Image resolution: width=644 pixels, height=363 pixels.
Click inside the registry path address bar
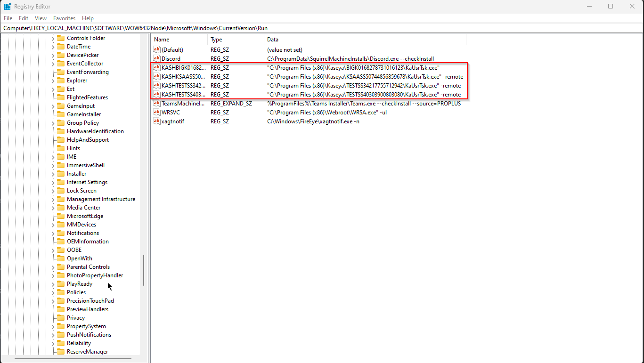(188, 28)
